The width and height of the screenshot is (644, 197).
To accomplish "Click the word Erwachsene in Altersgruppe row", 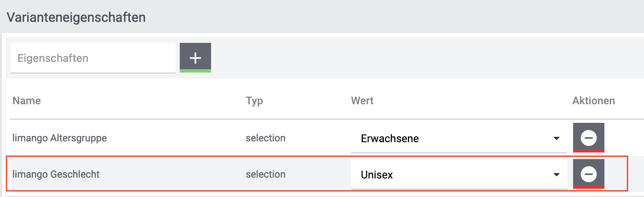I will click(x=390, y=138).
